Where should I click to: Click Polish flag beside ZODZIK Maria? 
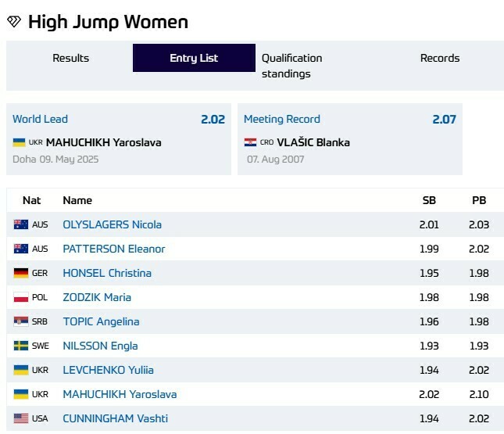click(x=21, y=297)
